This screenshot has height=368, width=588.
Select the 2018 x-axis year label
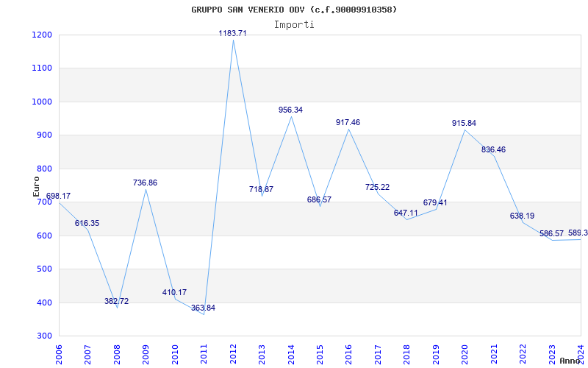pos(407,354)
